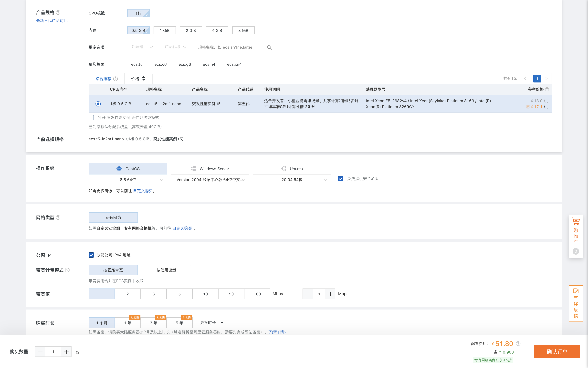Set bandwidth value to 2 Mbps
588x368 pixels.
[128, 294]
